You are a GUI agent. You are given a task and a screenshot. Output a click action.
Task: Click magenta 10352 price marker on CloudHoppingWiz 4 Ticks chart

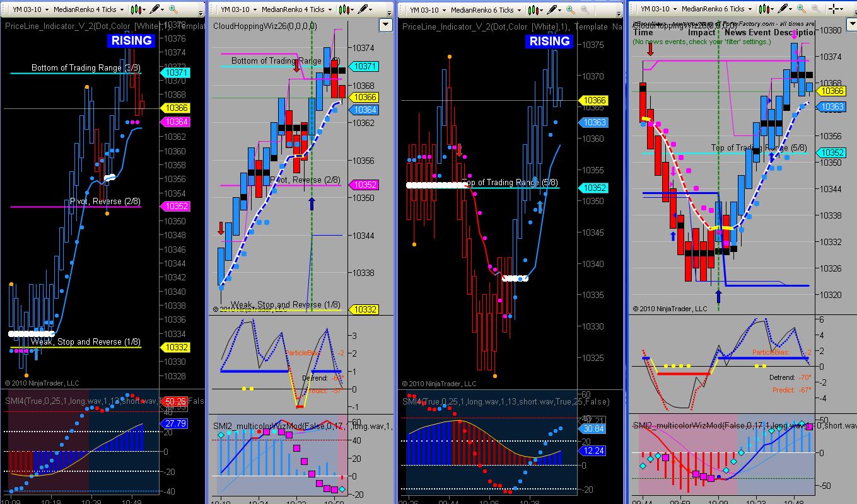pos(364,185)
